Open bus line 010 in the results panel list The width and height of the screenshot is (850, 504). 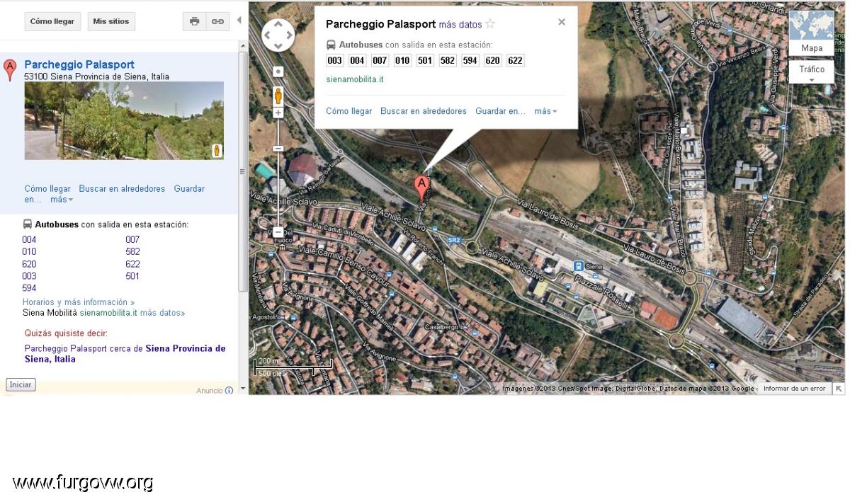click(29, 252)
